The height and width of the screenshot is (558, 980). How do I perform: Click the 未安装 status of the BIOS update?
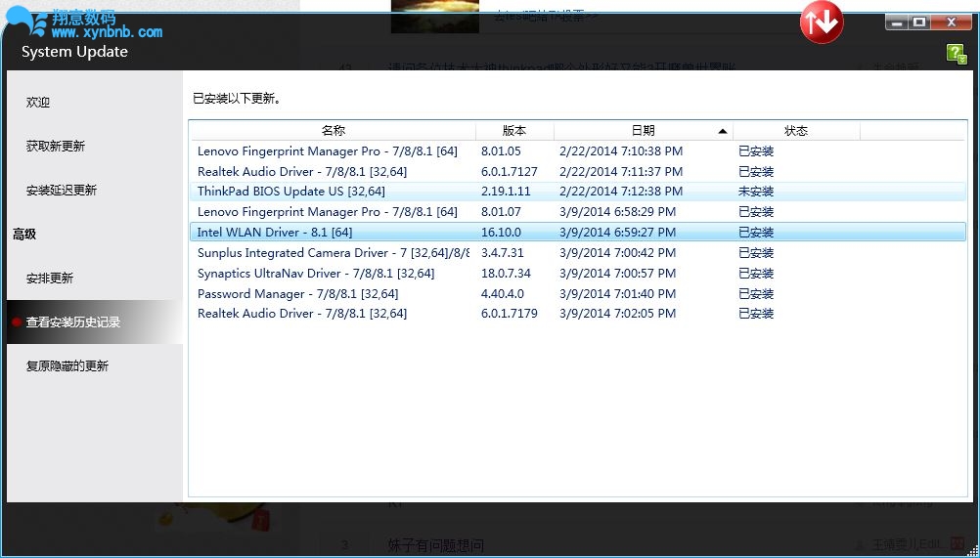point(756,192)
